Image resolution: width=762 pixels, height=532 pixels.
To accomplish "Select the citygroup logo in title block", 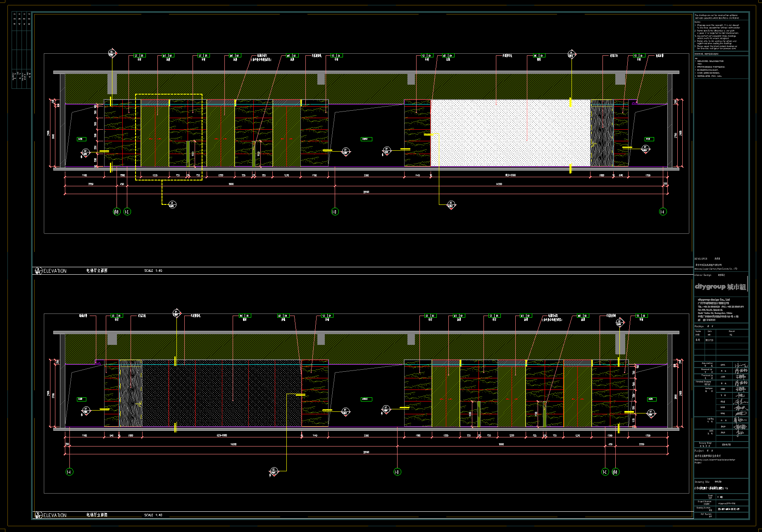I will [x=720, y=287].
